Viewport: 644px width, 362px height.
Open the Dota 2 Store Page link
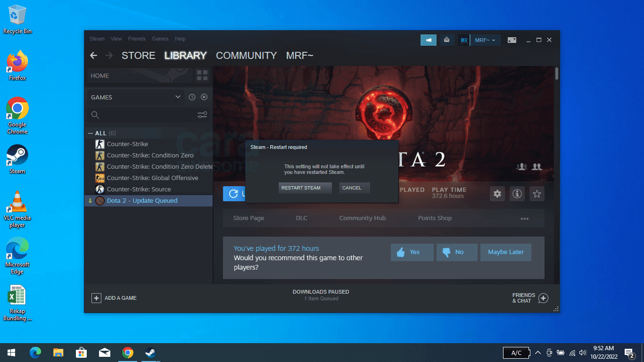[x=248, y=218]
